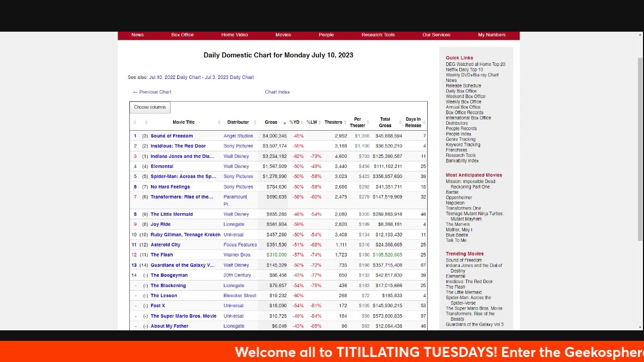Open the Our Services menu
The height and width of the screenshot is (362, 644).
(436, 35)
